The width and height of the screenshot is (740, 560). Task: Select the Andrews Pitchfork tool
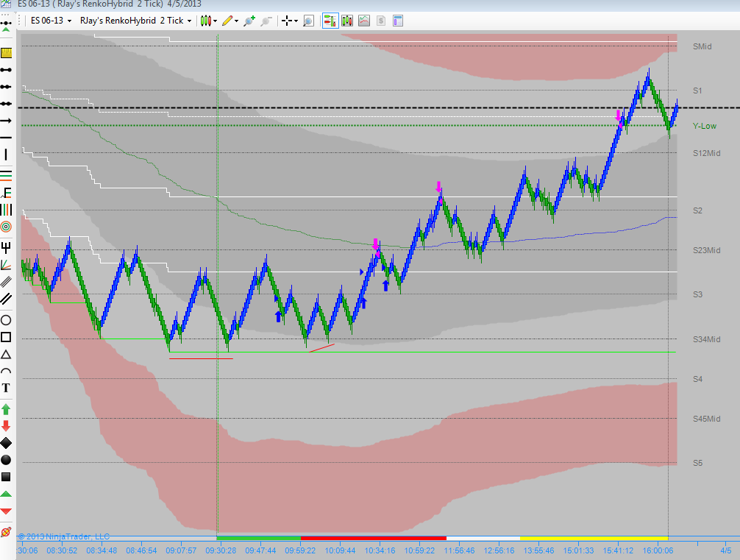[6, 247]
